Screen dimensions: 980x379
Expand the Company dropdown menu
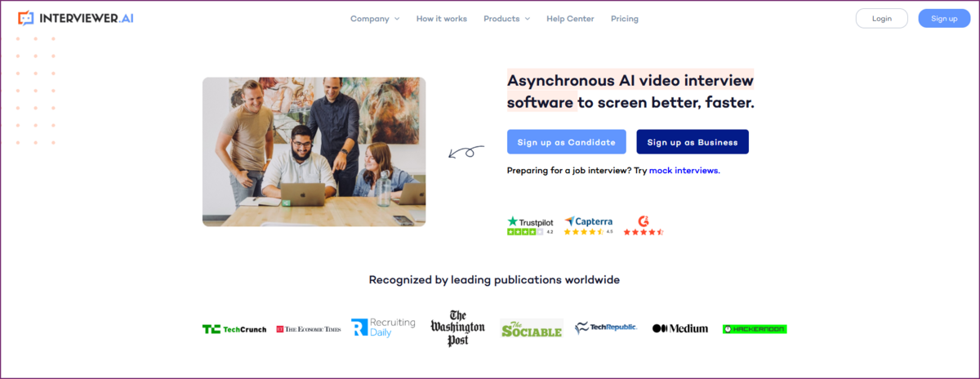[x=375, y=19]
